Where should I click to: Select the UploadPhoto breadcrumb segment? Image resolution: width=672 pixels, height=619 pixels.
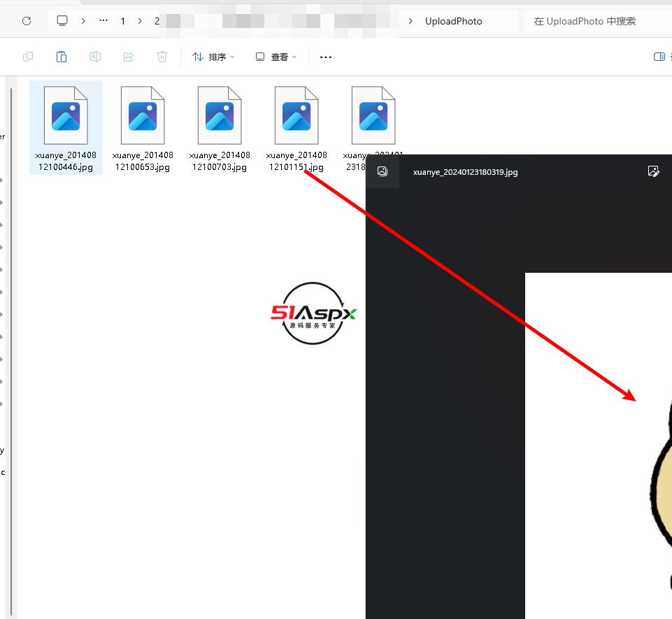click(x=453, y=21)
